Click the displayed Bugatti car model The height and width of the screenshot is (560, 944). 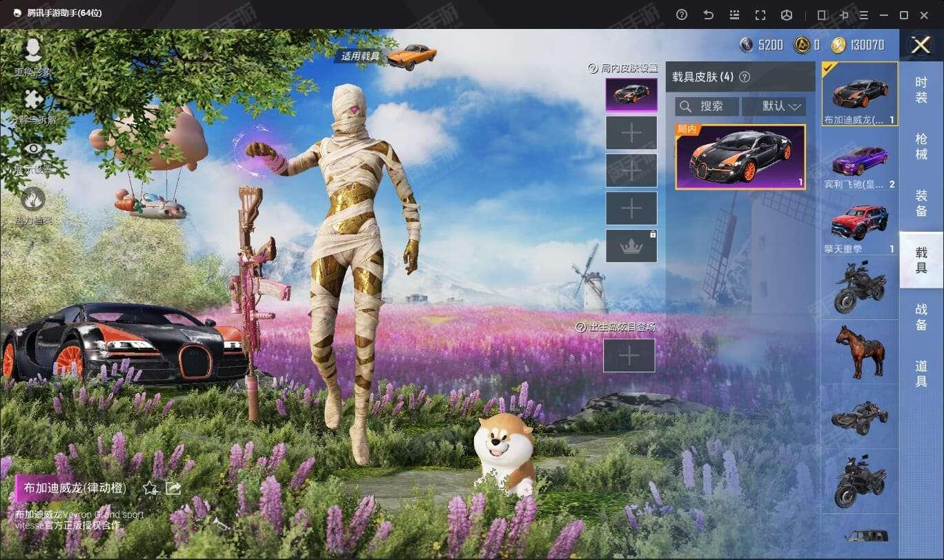(124, 343)
